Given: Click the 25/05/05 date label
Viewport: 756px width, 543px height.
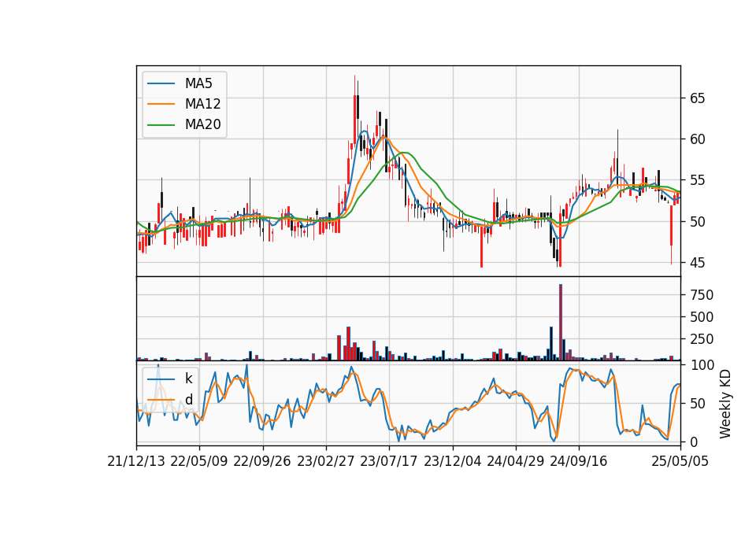Looking at the screenshot, I should [x=680, y=461].
